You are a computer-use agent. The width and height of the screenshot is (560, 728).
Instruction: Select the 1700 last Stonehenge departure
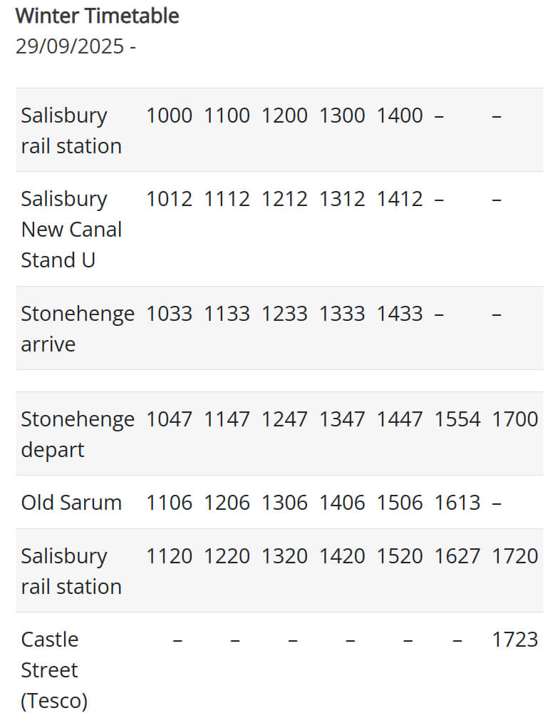pyautogui.click(x=514, y=419)
